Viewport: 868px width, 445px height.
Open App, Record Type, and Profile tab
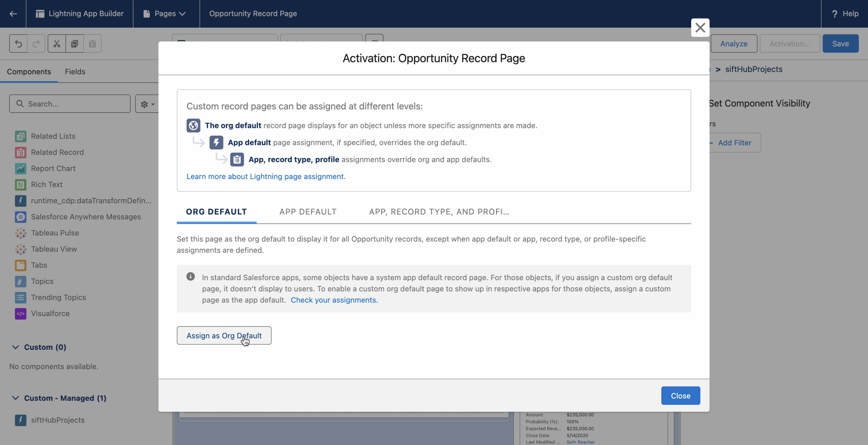(x=439, y=212)
